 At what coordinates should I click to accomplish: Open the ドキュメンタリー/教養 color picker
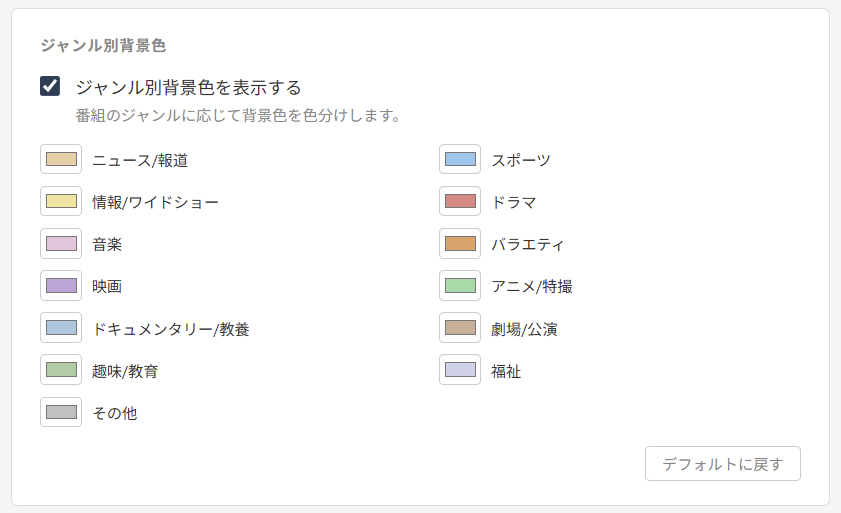pyautogui.click(x=61, y=328)
